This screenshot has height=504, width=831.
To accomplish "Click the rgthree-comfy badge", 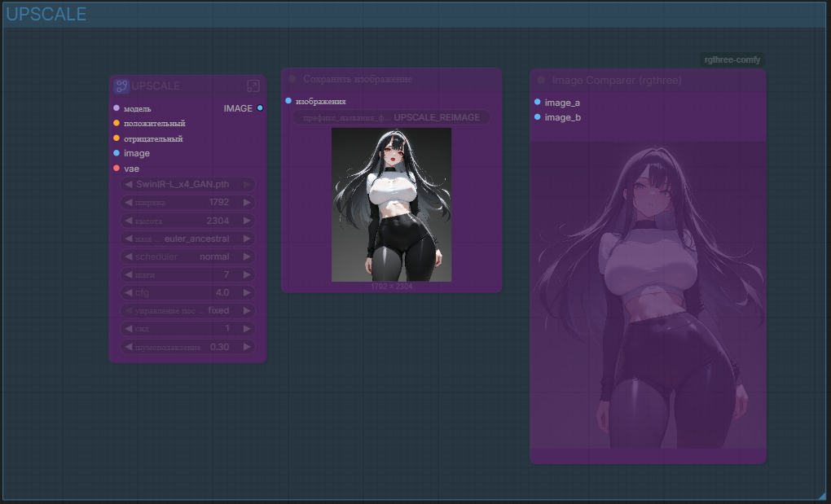I will (x=732, y=59).
